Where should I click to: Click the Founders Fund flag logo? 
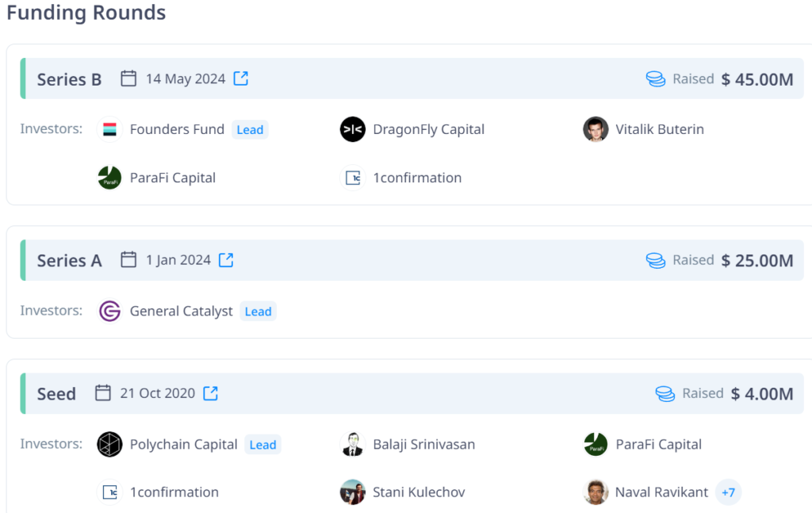(111, 129)
